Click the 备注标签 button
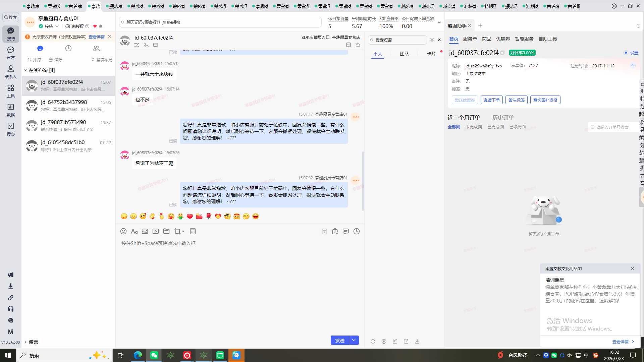 [x=517, y=100]
